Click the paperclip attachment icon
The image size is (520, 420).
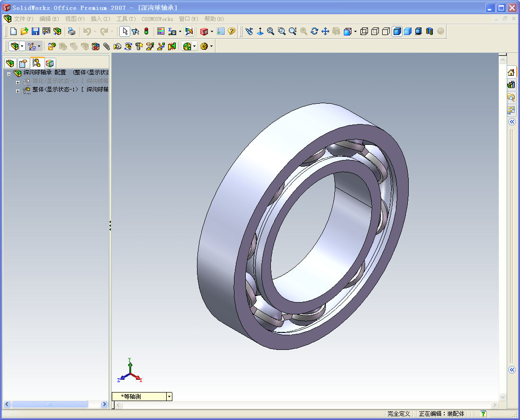click(107, 46)
